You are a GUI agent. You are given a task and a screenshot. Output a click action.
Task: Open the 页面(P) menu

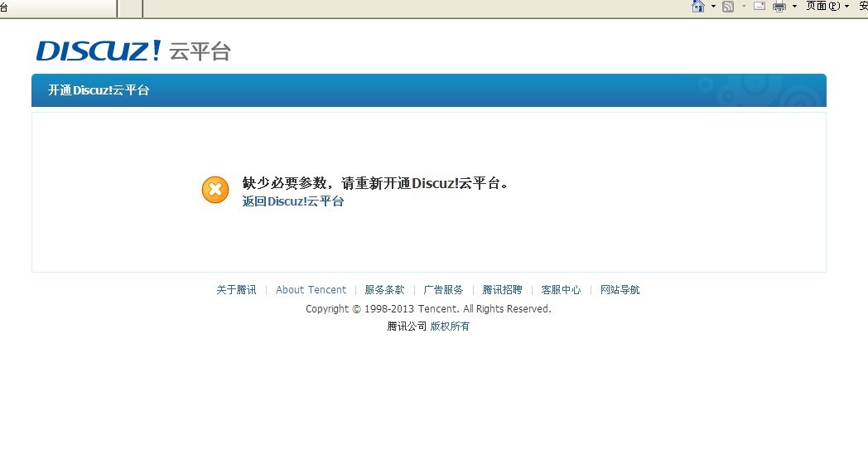(827, 6)
